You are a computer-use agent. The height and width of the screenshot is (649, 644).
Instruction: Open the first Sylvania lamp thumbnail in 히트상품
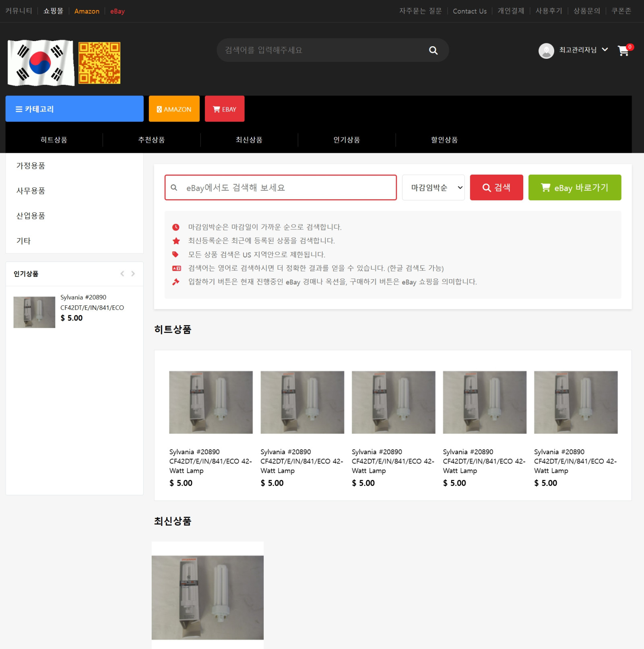(211, 402)
